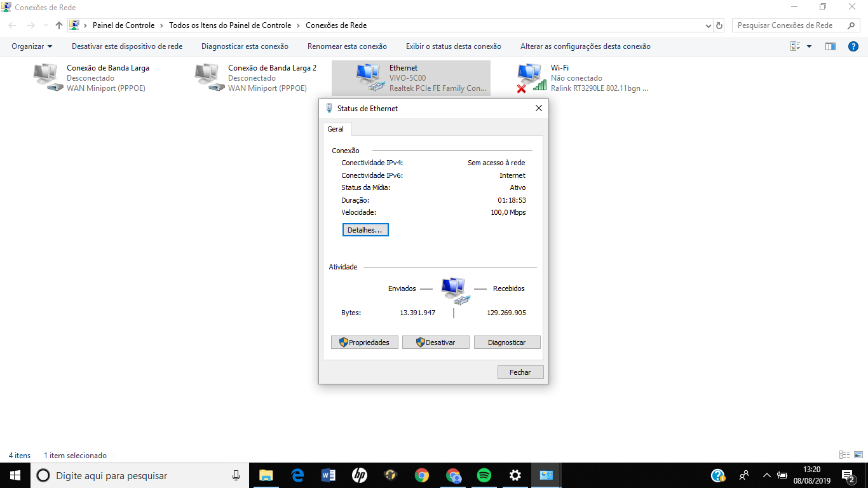Show hidden tray icons chevron
The image size is (868, 488).
(766, 475)
